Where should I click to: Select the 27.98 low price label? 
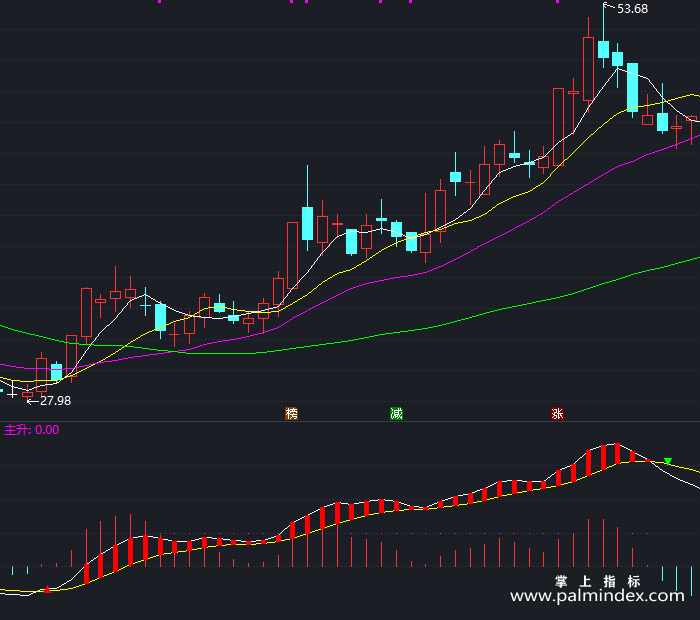pyautogui.click(x=55, y=401)
